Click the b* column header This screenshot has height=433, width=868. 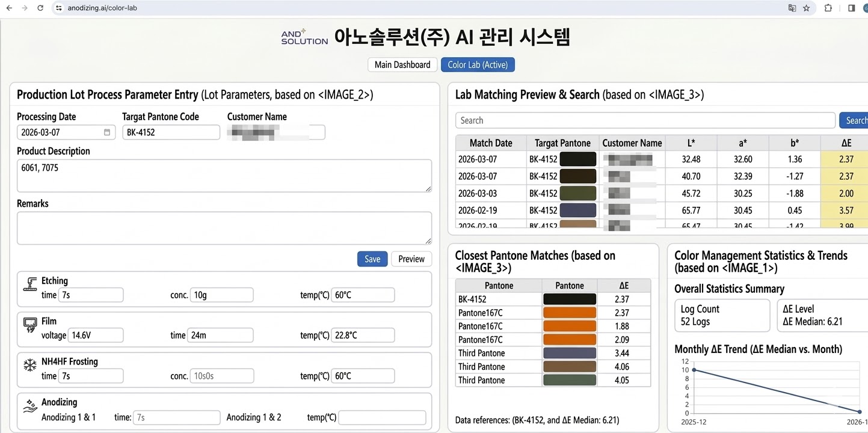click(x=795, y=143)
